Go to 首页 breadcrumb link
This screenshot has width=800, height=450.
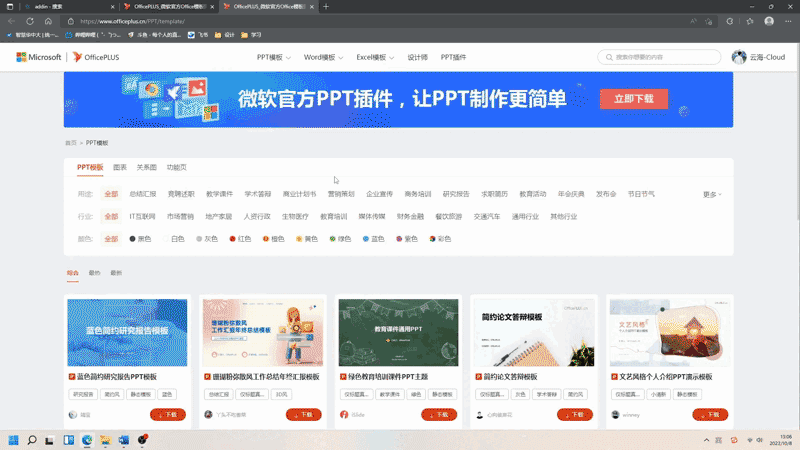coord(71,143)
